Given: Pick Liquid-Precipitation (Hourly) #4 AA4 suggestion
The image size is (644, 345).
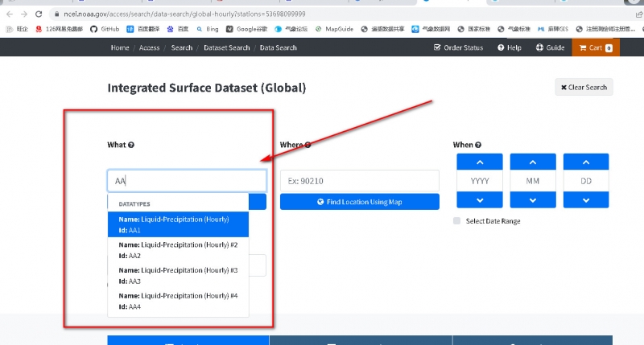Looking at the screenshot, I should (178, 301).
